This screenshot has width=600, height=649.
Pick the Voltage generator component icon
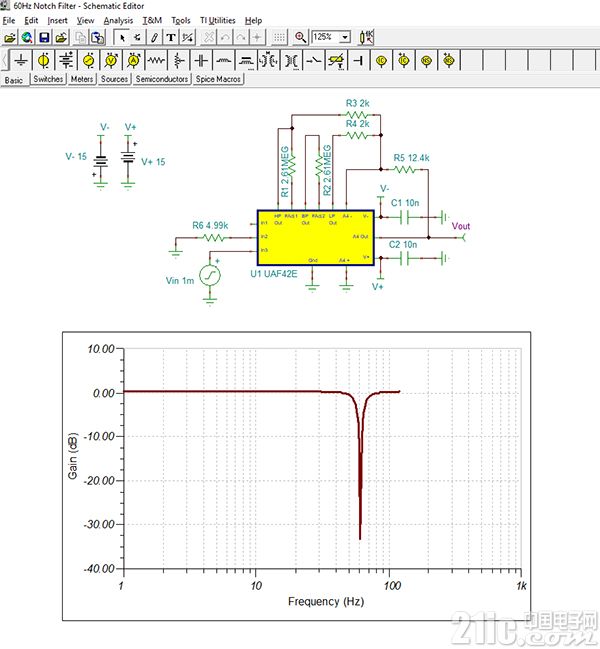(x=89, y=60)
